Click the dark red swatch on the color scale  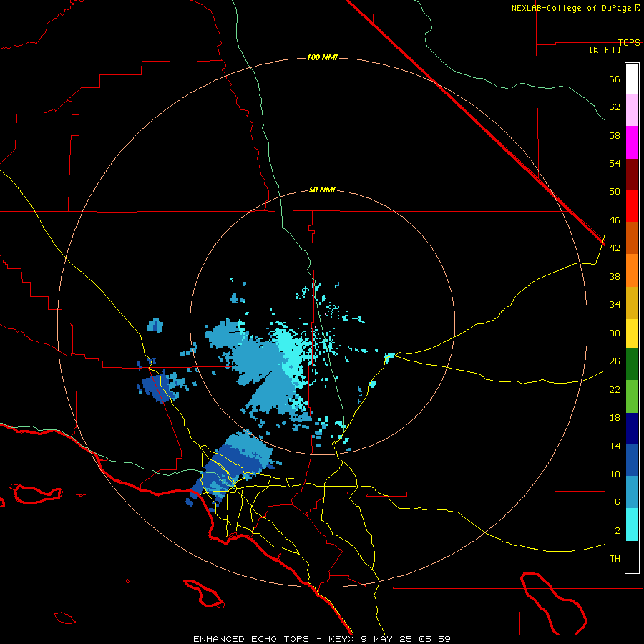[x=632, y=175]
